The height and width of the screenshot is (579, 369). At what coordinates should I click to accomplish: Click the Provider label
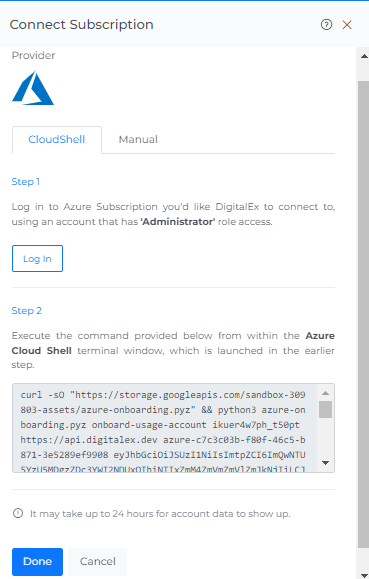point(33,55)
